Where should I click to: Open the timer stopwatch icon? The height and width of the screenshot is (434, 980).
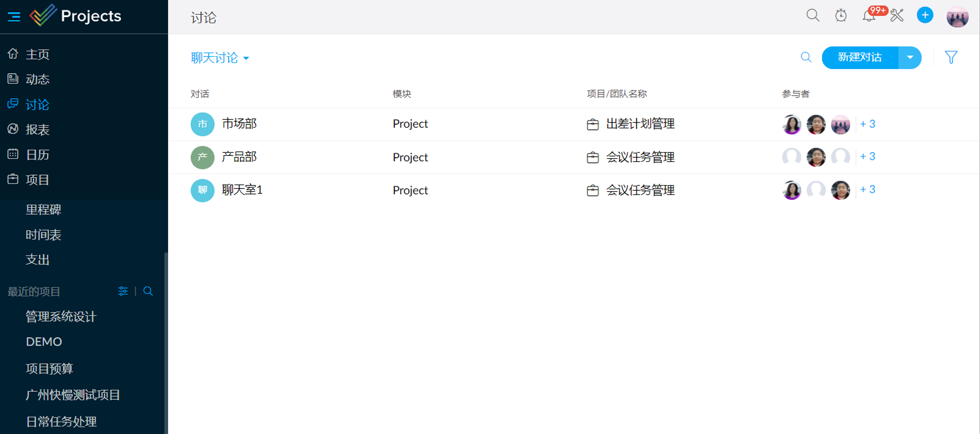[x=841, y=16]
